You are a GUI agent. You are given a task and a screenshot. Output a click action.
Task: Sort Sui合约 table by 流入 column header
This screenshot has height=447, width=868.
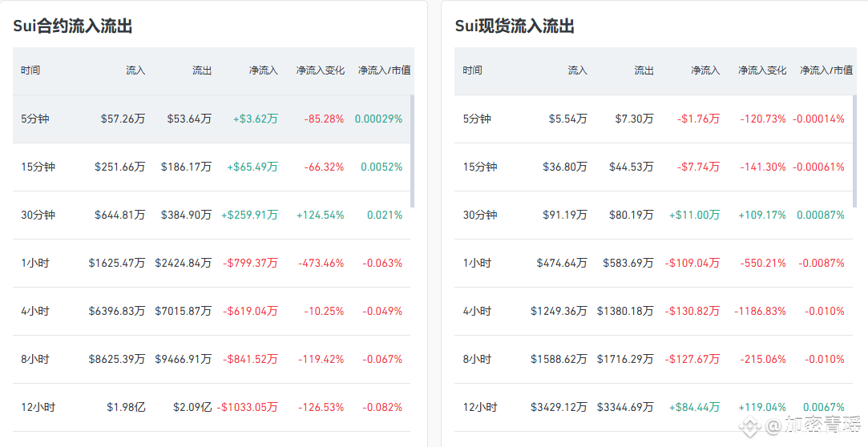(x=135, y=70)
